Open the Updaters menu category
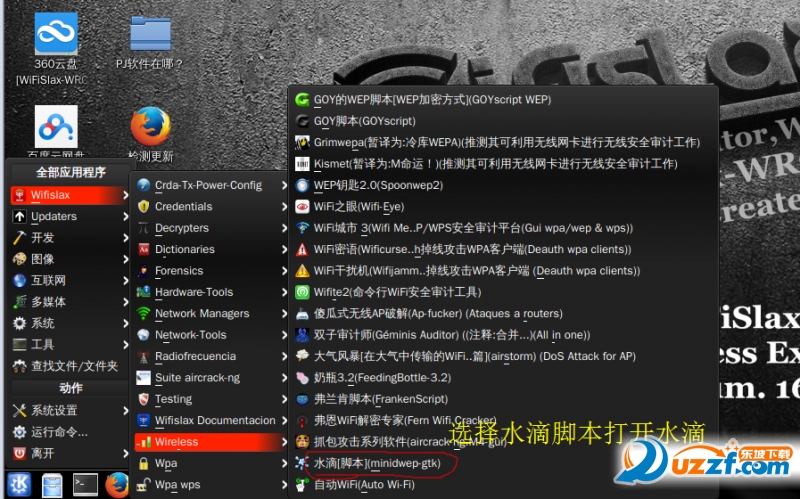Screen dimensions: 800x499 point(69,216)
